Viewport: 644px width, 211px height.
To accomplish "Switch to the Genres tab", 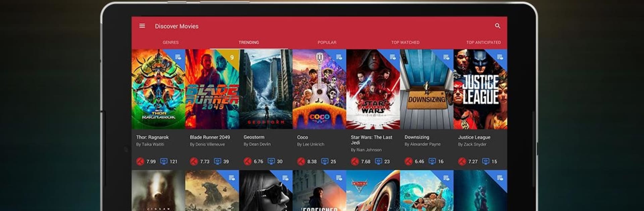I will pos(171,43).
